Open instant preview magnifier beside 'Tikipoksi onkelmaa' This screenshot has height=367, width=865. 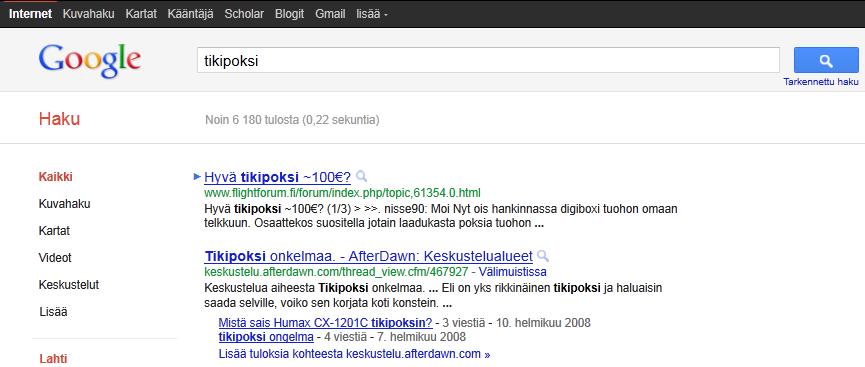(x=543, y=256)
